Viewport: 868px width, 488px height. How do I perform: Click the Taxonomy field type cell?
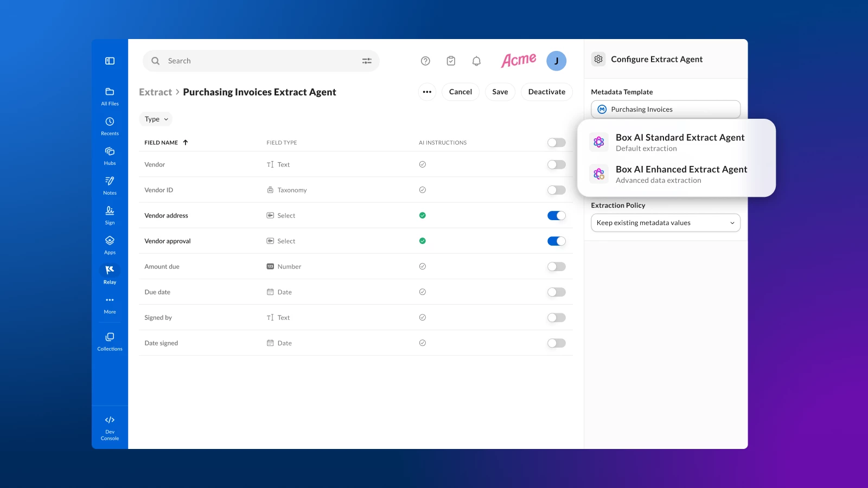click(x=287, y=190)
